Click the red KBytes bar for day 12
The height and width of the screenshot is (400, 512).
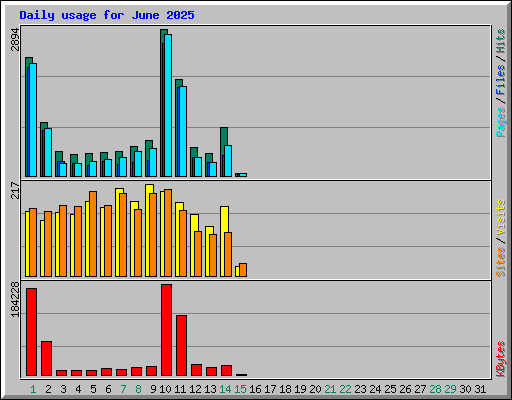click(x=196, y=370)
